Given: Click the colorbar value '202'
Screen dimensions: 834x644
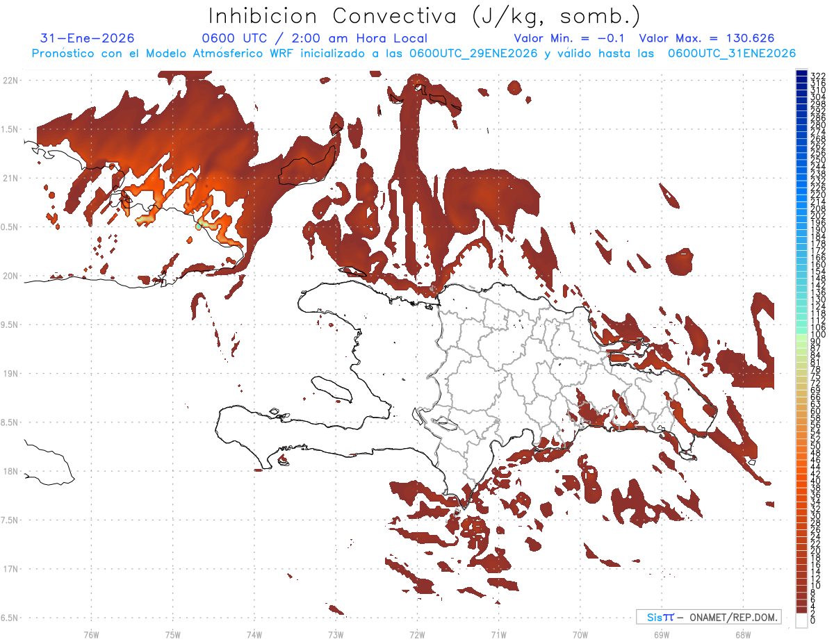Looking at the screenshot, I should click(818, 215).
